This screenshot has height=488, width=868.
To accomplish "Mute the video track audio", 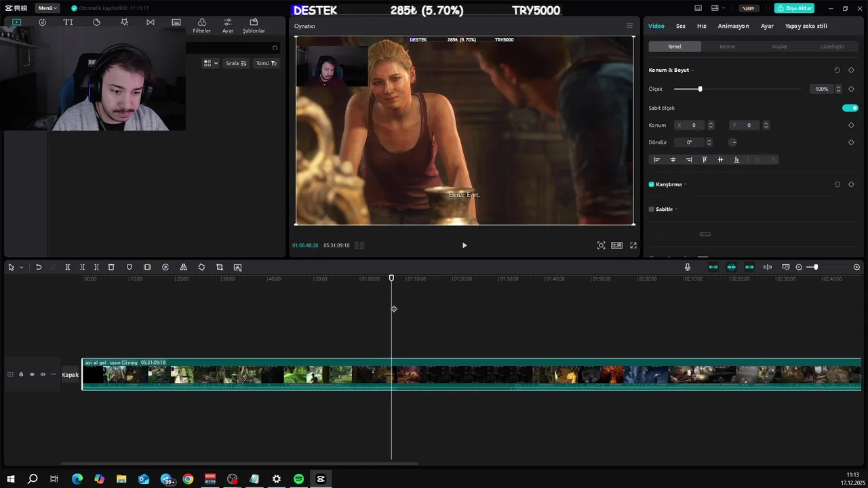I will point(43,374).
